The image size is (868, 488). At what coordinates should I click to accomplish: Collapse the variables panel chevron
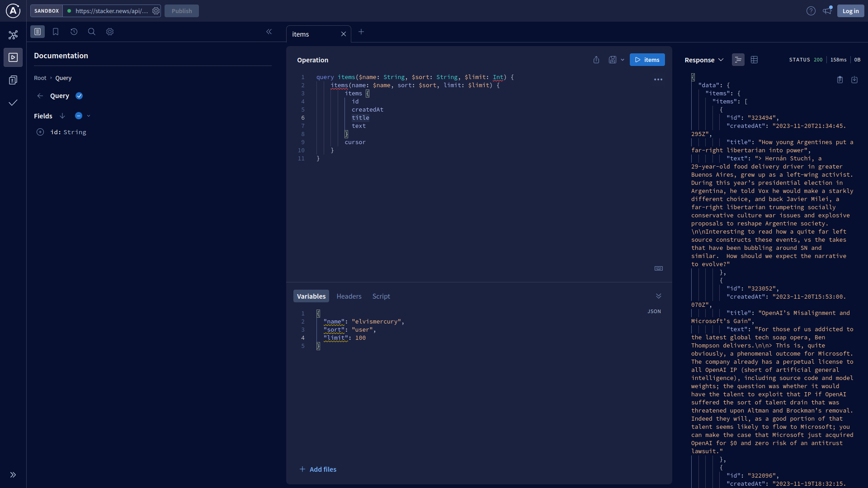pos(658,296)
